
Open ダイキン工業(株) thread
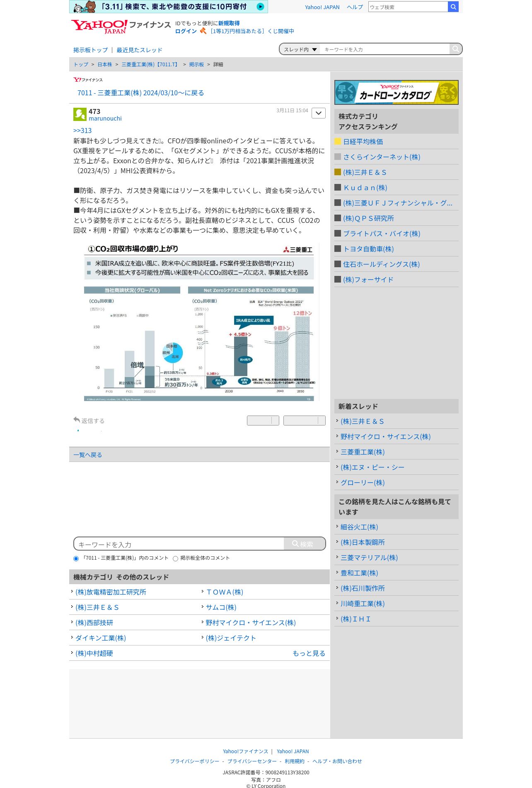(101, 638)
